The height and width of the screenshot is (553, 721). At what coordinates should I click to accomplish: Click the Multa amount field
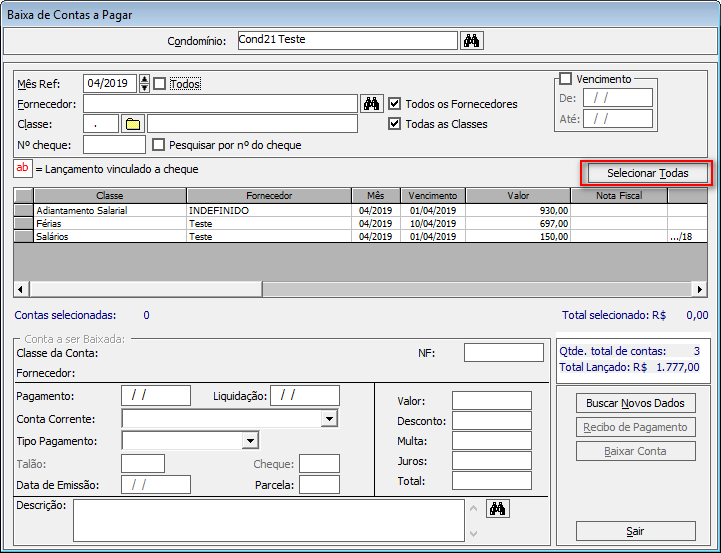(492, 440)
